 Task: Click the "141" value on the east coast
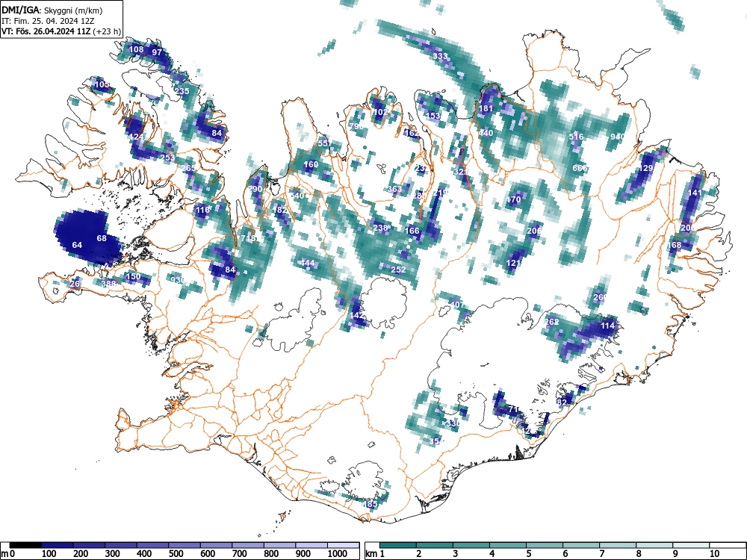695,193
